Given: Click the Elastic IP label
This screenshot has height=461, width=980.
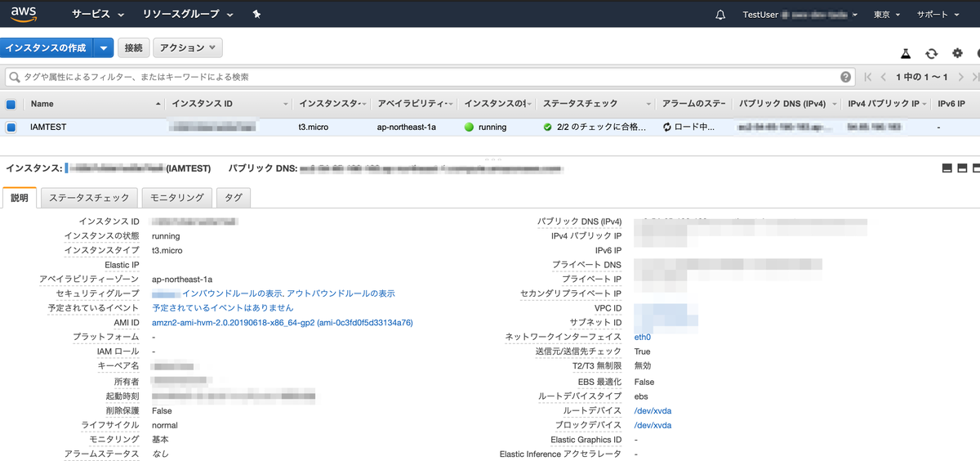Looking at the screenshot, I should (x=122, y=265).
